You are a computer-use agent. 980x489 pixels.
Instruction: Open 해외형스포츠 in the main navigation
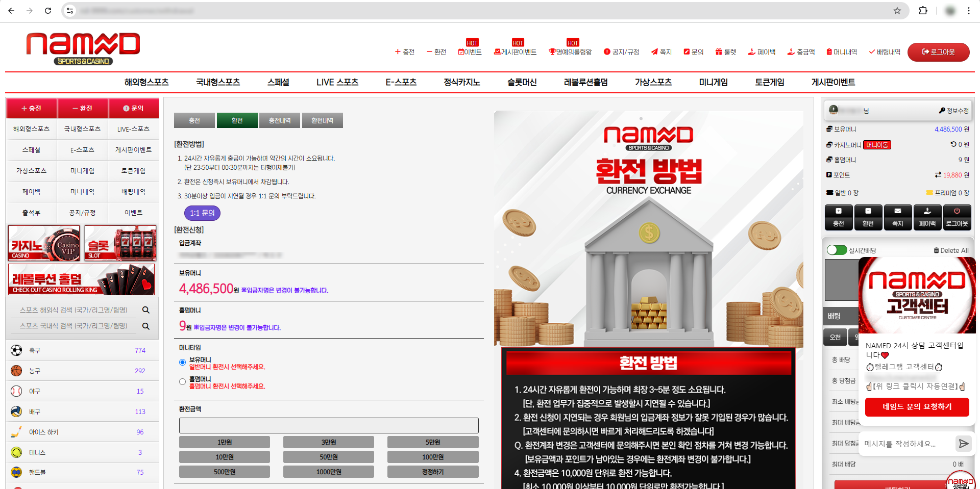pos(146,82)
